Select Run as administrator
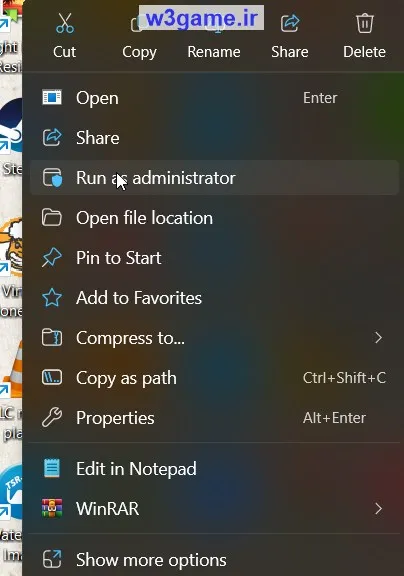 pyautogui.click(x=214, y=178)
